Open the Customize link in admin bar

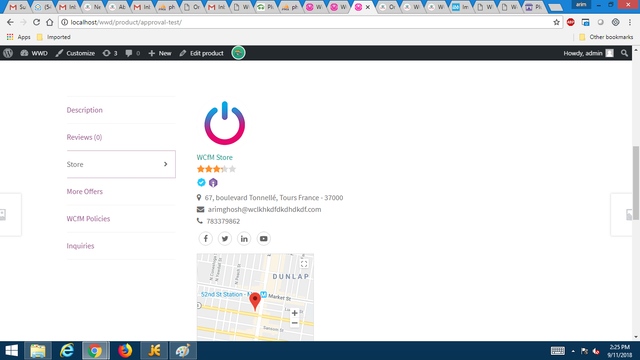tap(75, 53)
